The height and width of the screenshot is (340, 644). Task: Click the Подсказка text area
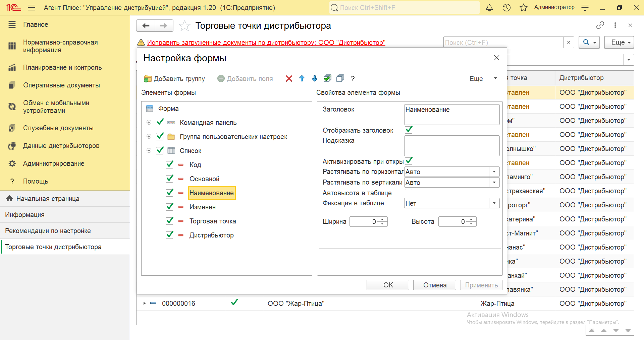pyautogui.click(x=452, y=145)
